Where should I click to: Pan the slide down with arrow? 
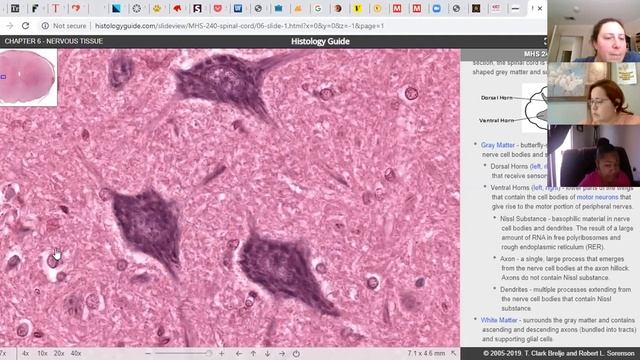pos(267,353)
